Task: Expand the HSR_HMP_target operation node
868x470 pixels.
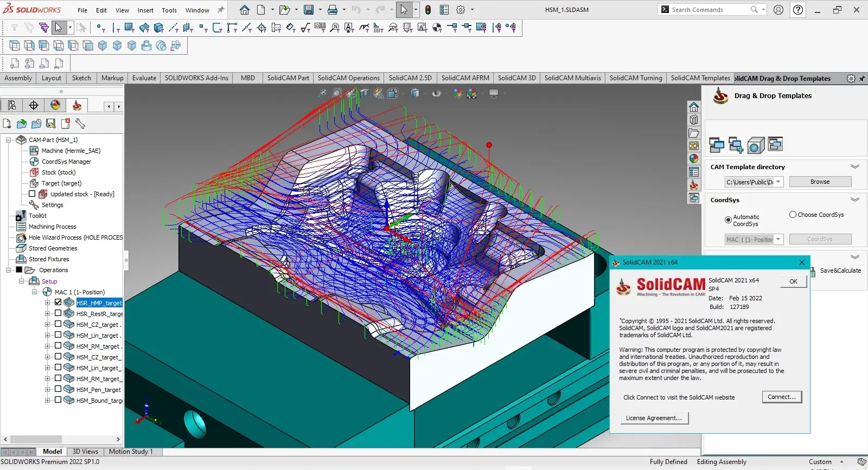Action: [48, 302]
